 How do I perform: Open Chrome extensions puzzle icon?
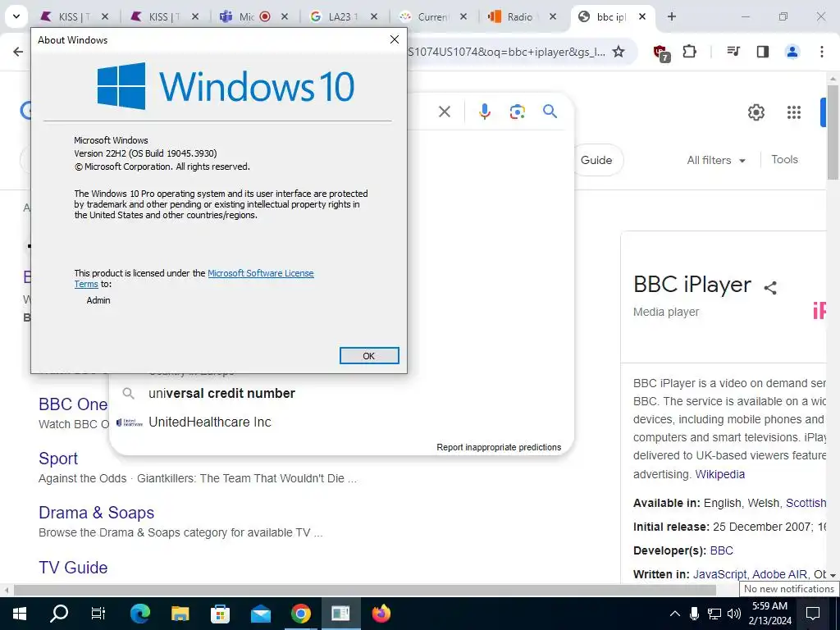tap(689, 52)
